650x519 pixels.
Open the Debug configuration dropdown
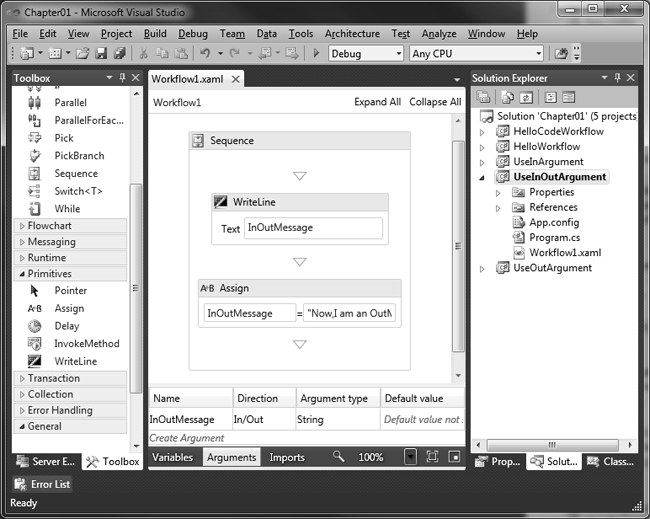(398, 53)
